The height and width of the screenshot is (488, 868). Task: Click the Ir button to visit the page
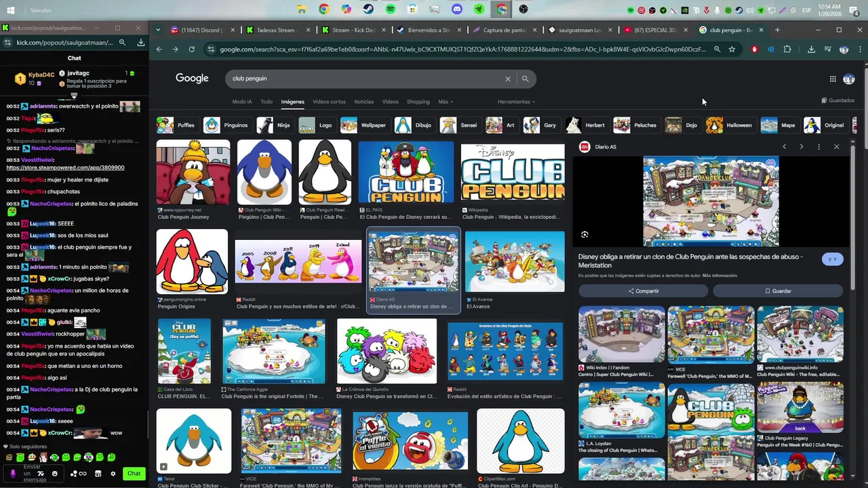coord(833,259)
